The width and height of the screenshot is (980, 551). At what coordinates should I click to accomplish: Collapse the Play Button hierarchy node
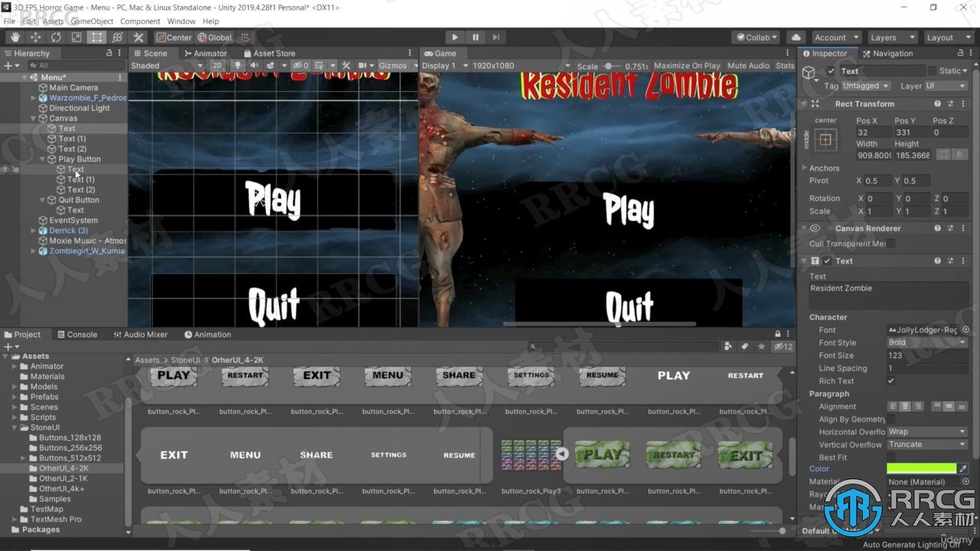click(x=43, y=159)
